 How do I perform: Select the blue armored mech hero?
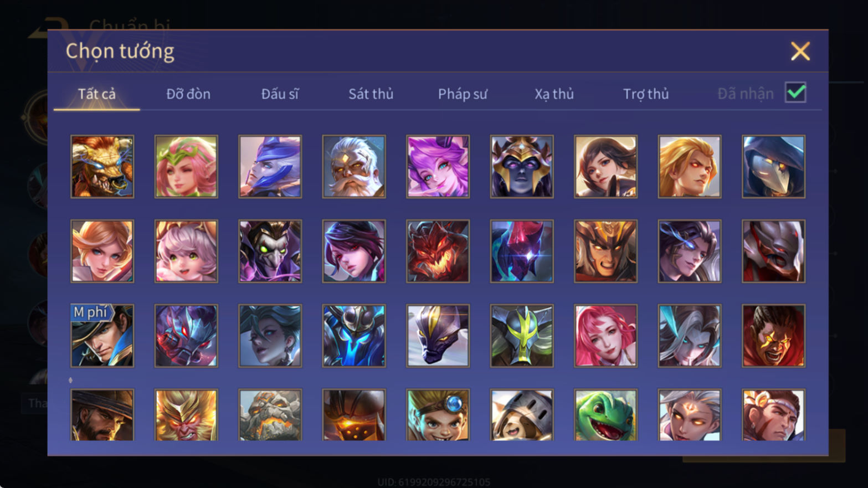354,336
